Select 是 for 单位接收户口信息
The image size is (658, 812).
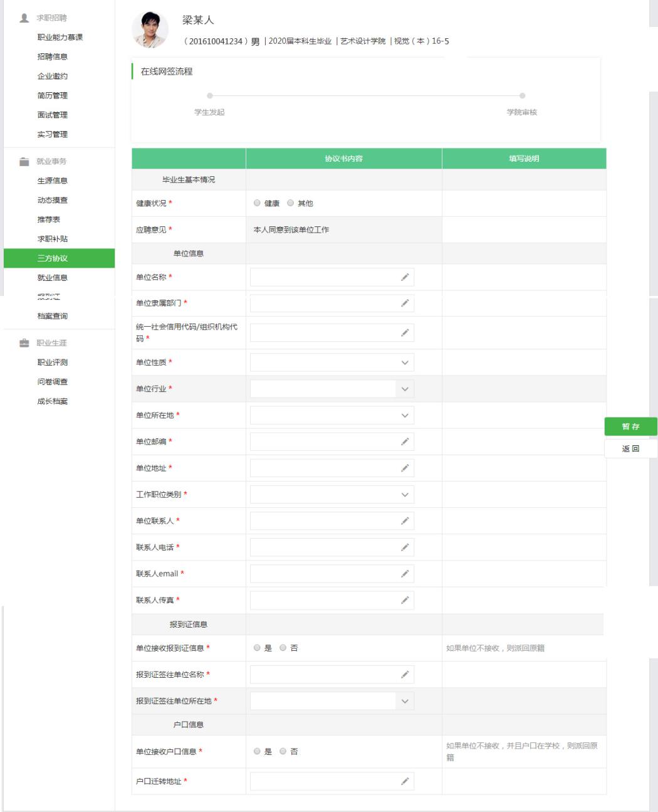(257, 751)
